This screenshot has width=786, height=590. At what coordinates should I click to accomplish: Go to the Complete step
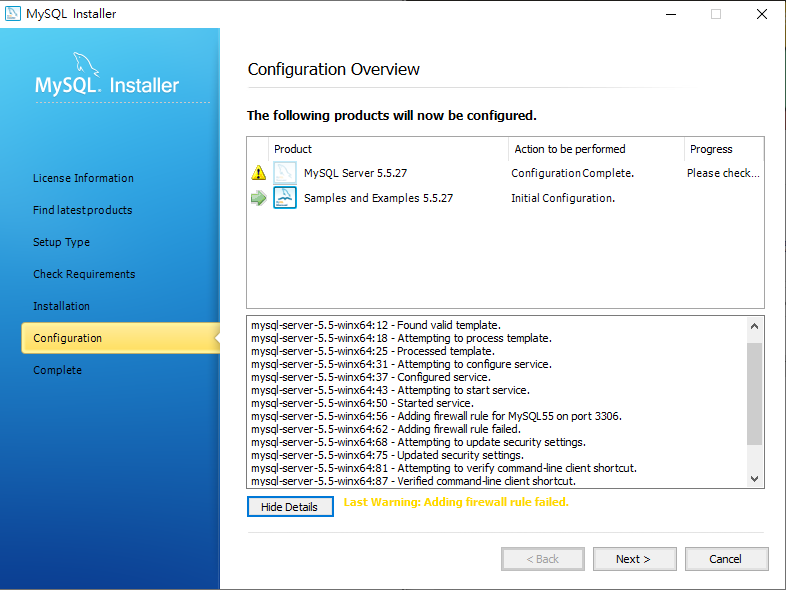[57, 370]
